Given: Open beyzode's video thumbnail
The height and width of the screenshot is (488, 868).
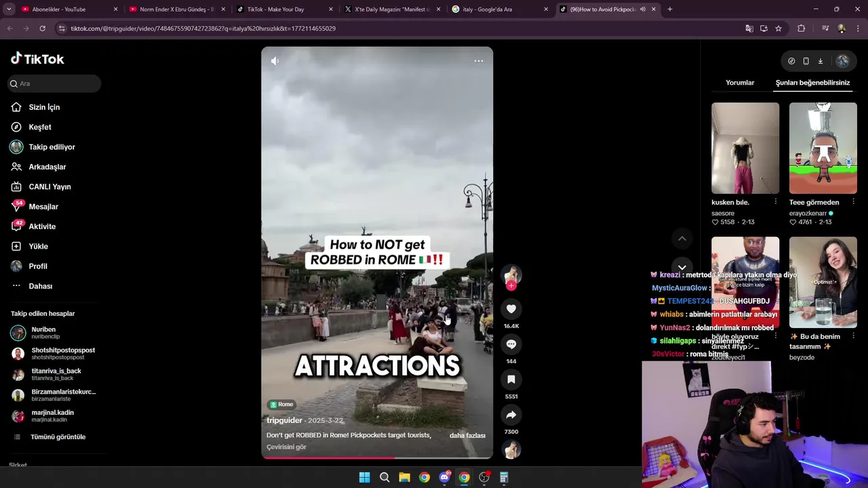Looking at the screenshot, I should (x=823, y=282).
